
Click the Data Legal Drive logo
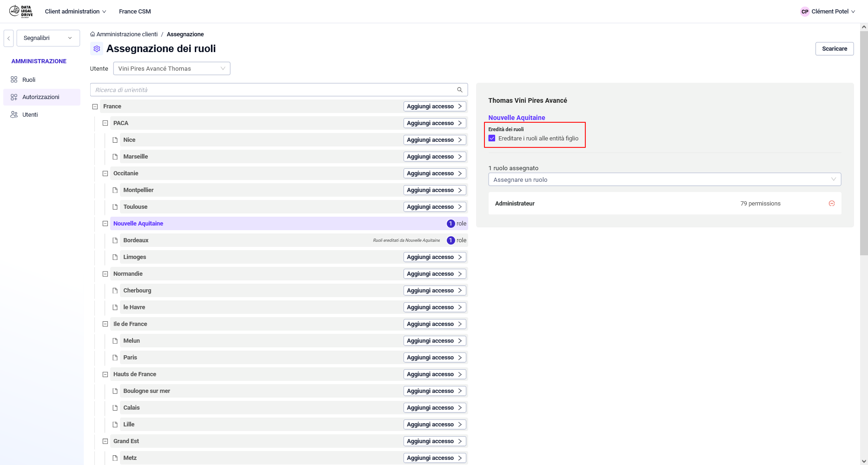click(x=21, y=12)
